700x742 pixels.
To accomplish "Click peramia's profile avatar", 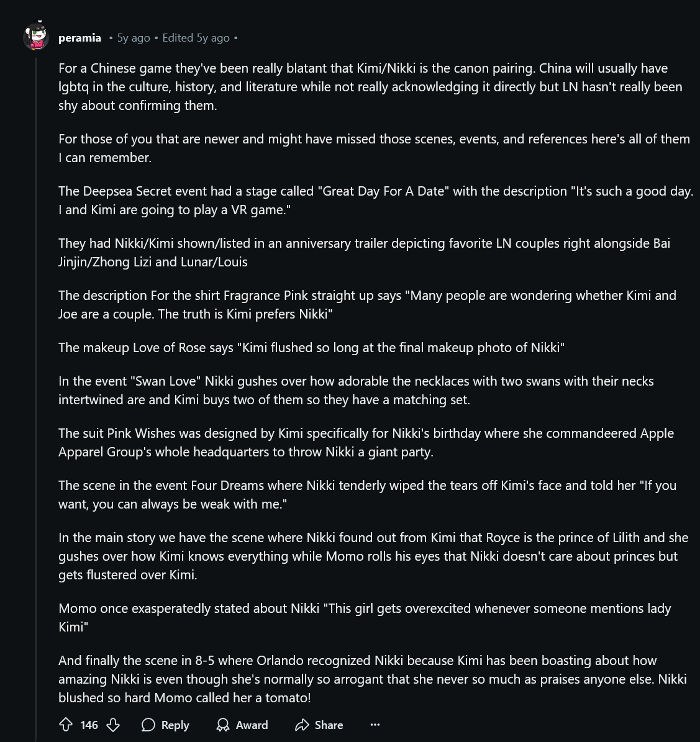I will click(x=36, y=37).
